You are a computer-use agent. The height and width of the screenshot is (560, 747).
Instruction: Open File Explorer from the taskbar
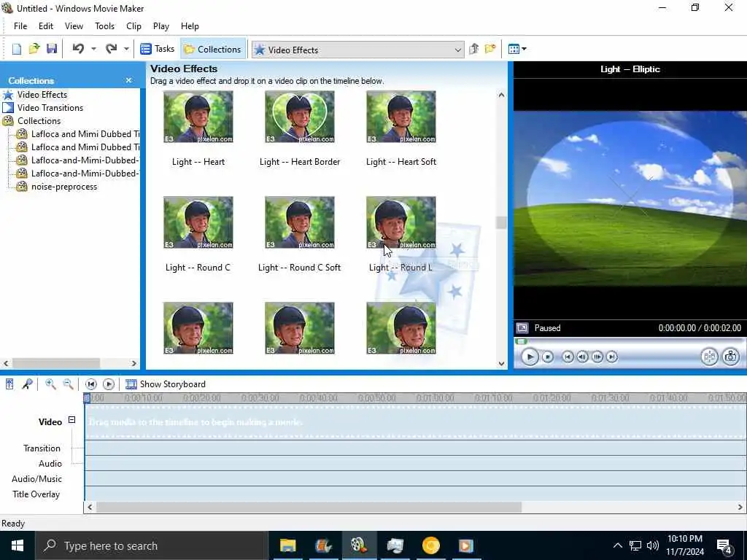pos(287,545)
